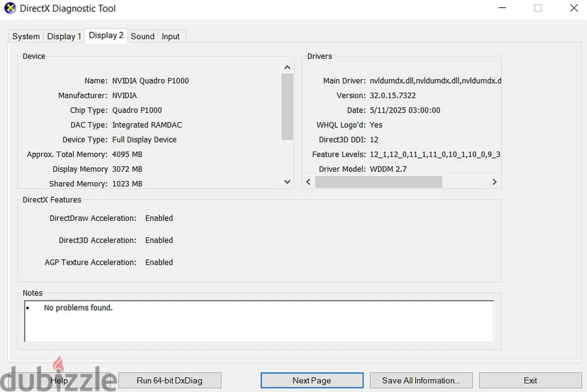Click driver date 5/11/2025 03:00:00

[405, 110]
